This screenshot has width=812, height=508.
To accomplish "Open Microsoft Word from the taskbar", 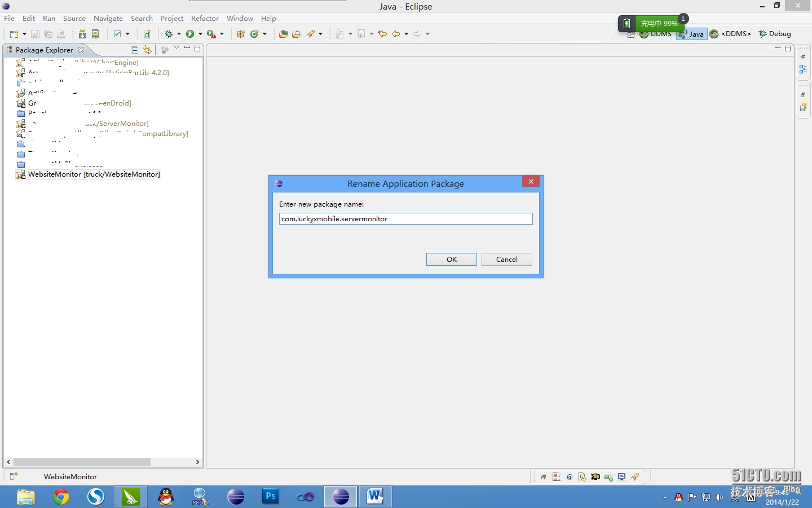I will [376, 497].
